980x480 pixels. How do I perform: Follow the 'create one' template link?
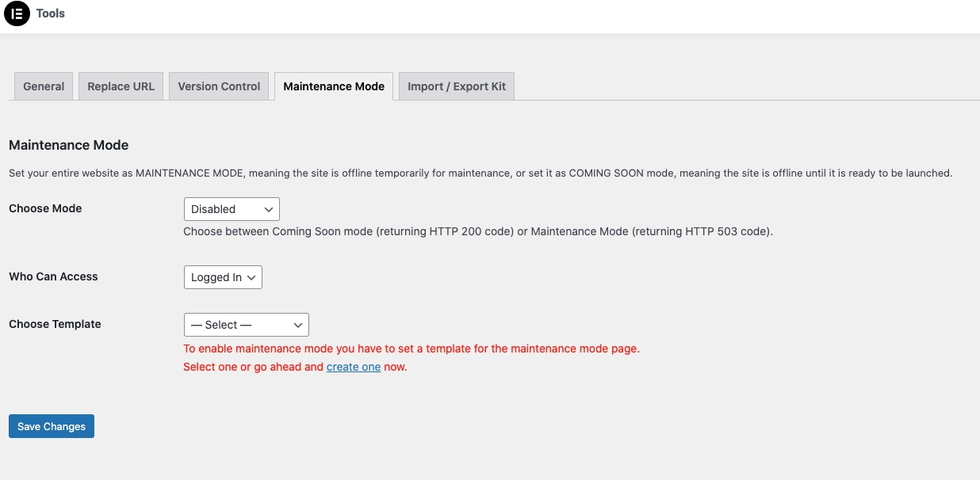(354, 367)
